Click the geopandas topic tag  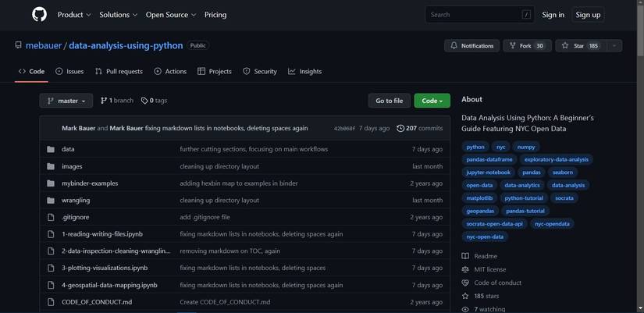(481, 211)
